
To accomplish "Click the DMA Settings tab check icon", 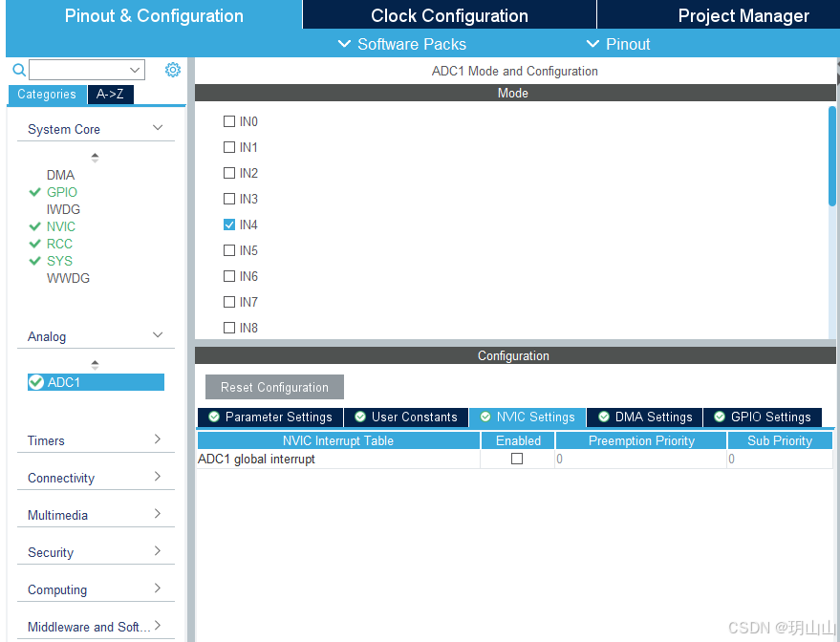I will pyautogui.click(x=604, y=417).
